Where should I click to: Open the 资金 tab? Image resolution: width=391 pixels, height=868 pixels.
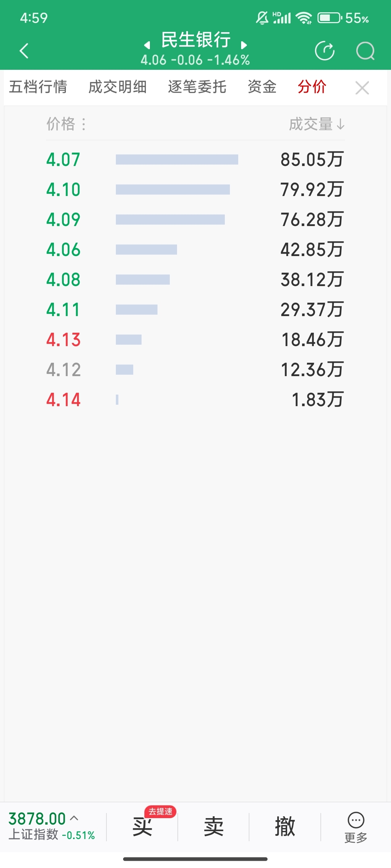262,87
